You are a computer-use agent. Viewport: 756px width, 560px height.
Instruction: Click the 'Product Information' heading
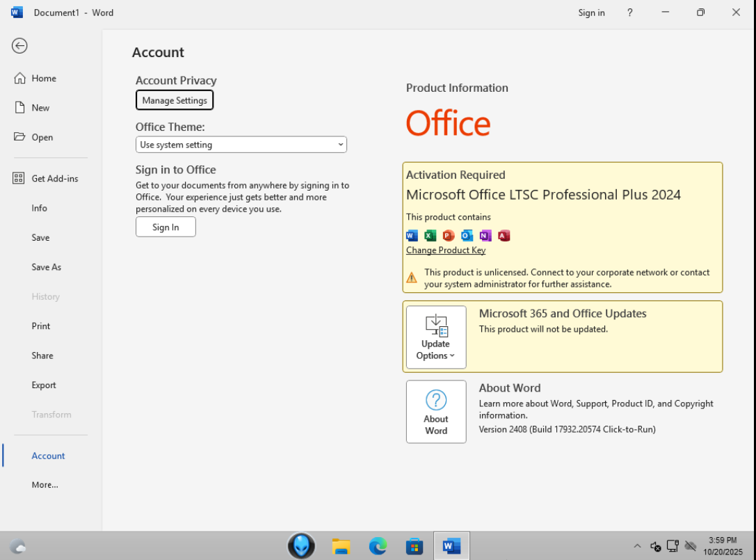[x=457, y=88]
